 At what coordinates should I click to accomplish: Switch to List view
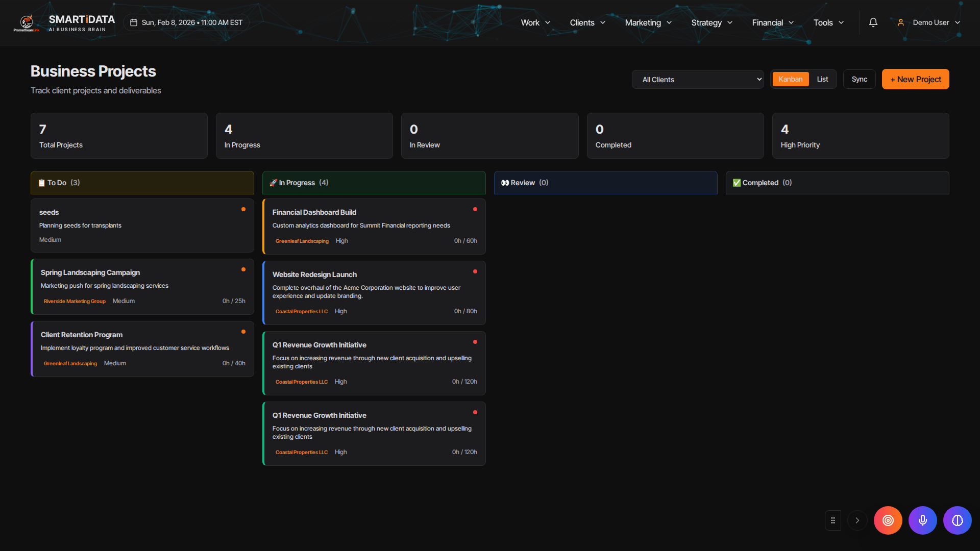click(x=822, y=79)
